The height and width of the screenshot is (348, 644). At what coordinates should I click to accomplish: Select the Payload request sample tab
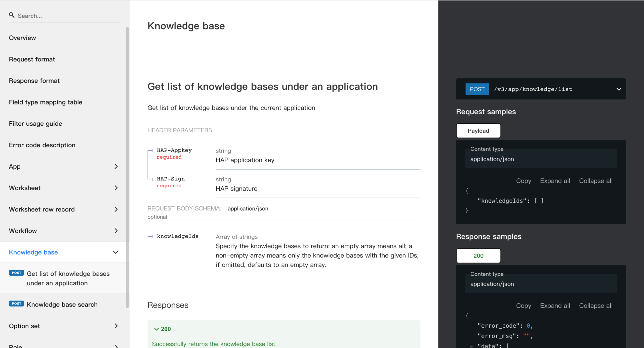[x=478, y=131]
